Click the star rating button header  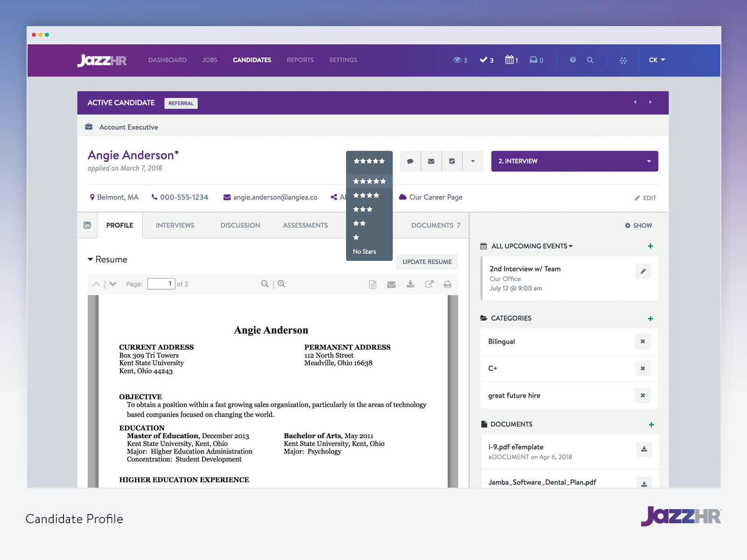click(x=369, y=161)
